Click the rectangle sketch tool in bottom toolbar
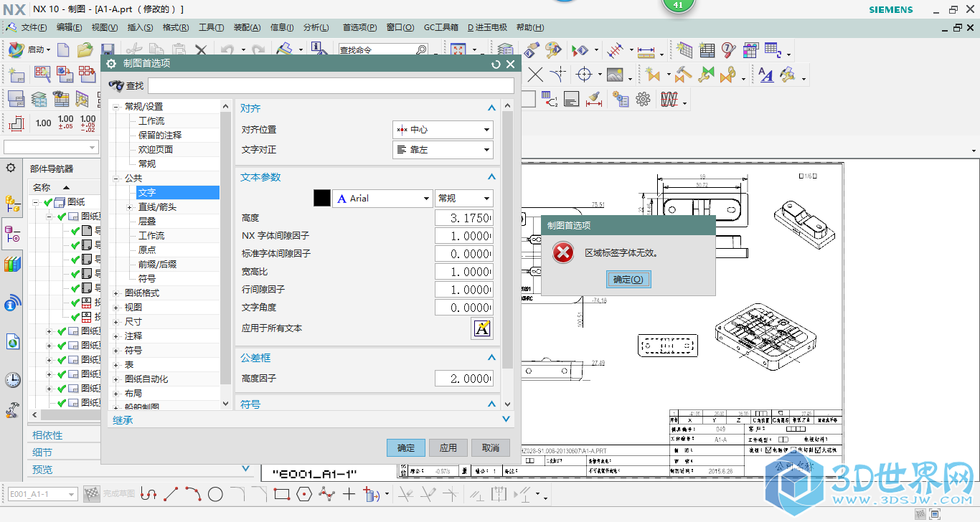The image size is (980, 522). click(281, 494)
